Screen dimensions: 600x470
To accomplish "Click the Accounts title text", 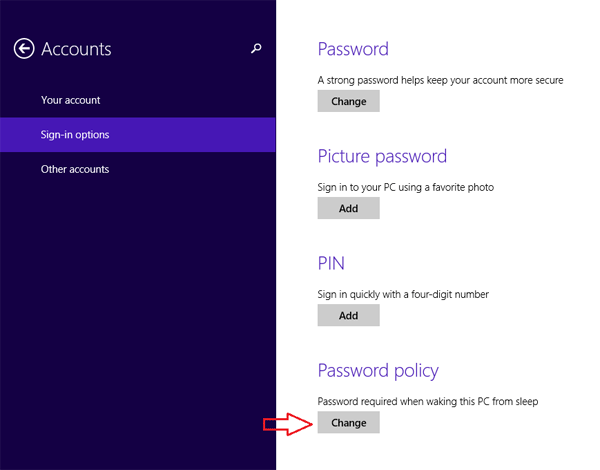I will pos(76,49).
